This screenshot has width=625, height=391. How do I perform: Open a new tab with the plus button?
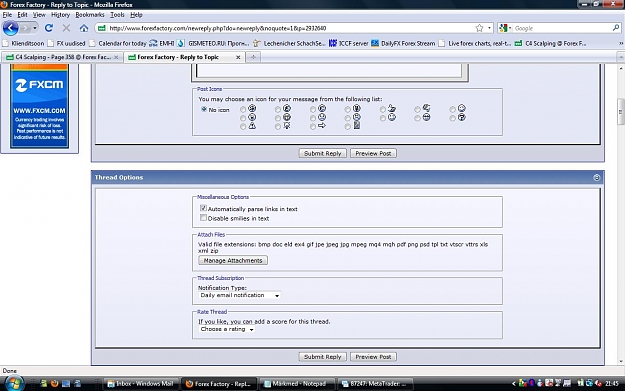(x=253, y=57)
